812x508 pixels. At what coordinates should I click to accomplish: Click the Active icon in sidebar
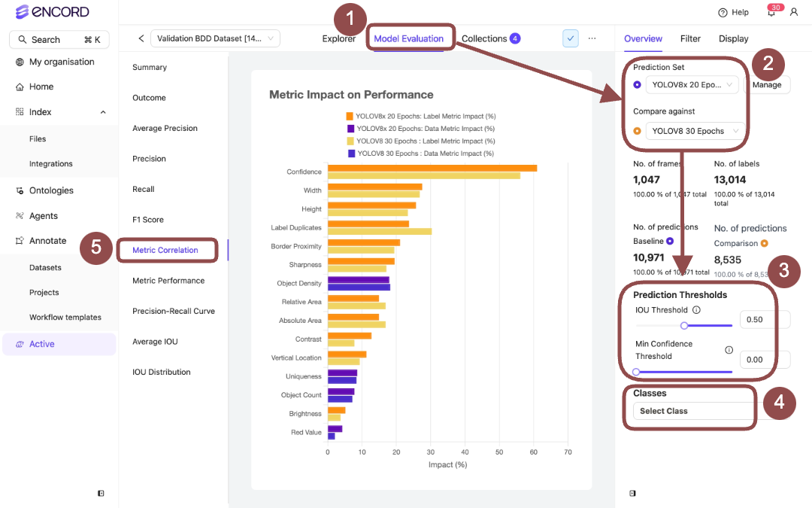[x=20, y=344]
